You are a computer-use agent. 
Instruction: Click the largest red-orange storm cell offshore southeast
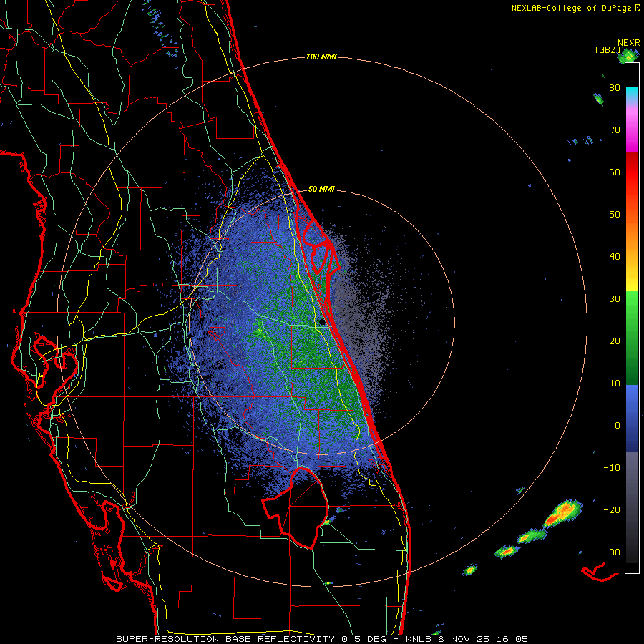click(563, 513)
